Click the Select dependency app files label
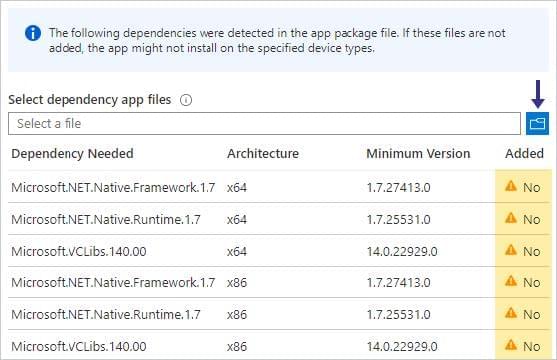The height and width of the screenshot is (360, 557). coord(90,100)
